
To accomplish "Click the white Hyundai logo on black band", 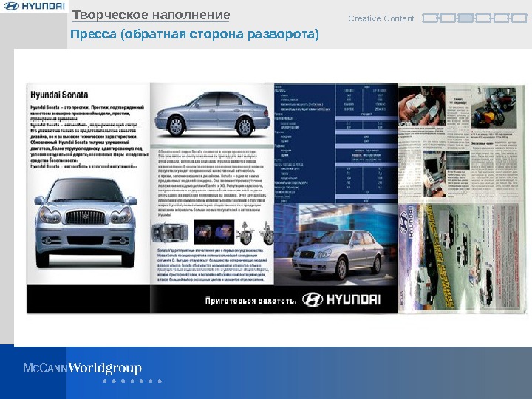I will (341, 299).
